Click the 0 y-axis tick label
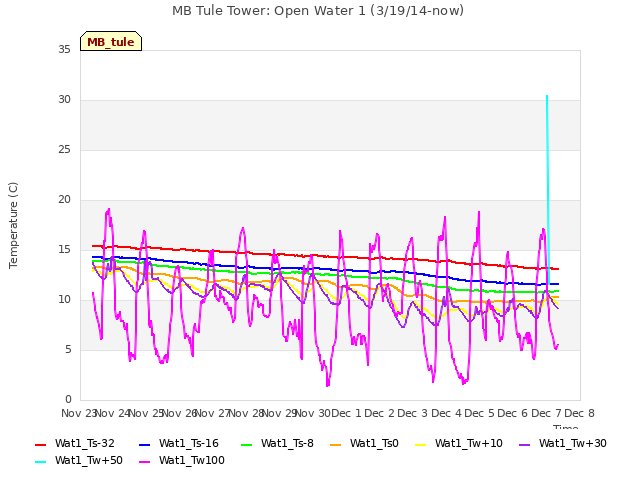 [68, 399]
